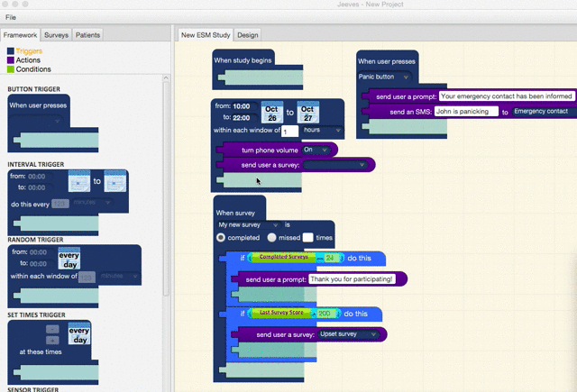Image resolution: width=577 pixels, height=392 pixels.
Task: Select the missed radio button
Action: tap(271, 238)
